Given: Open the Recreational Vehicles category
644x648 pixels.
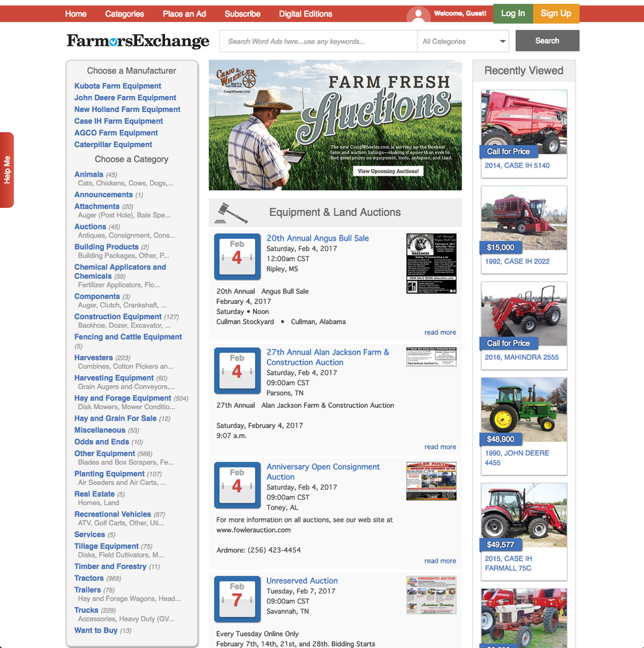Looking at the screenshot, I should pyautogui.click(x=113, y=514).
